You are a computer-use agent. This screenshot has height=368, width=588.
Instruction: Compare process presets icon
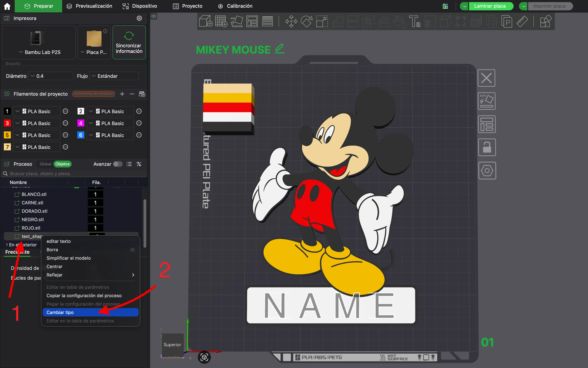tap(139, 164)
